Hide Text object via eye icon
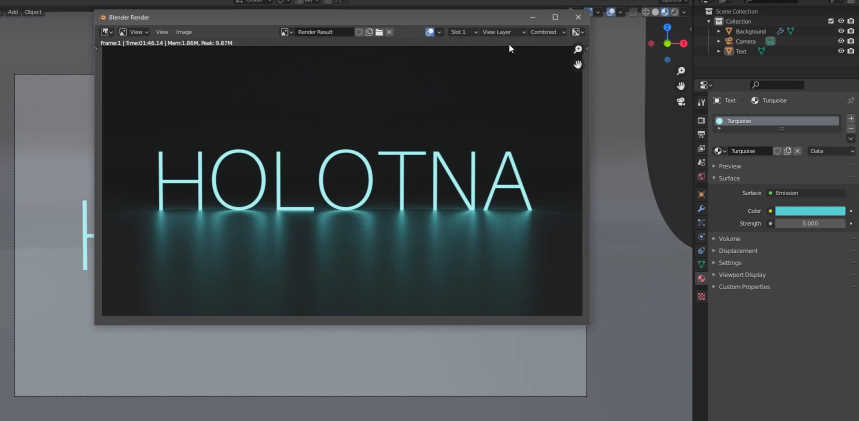 [x=841, y=51]
